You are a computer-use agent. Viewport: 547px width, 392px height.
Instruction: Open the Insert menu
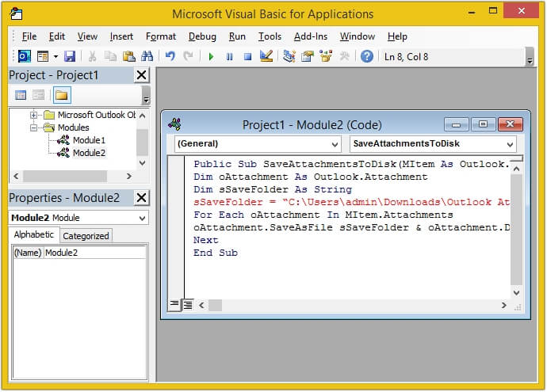click(121, 36)
